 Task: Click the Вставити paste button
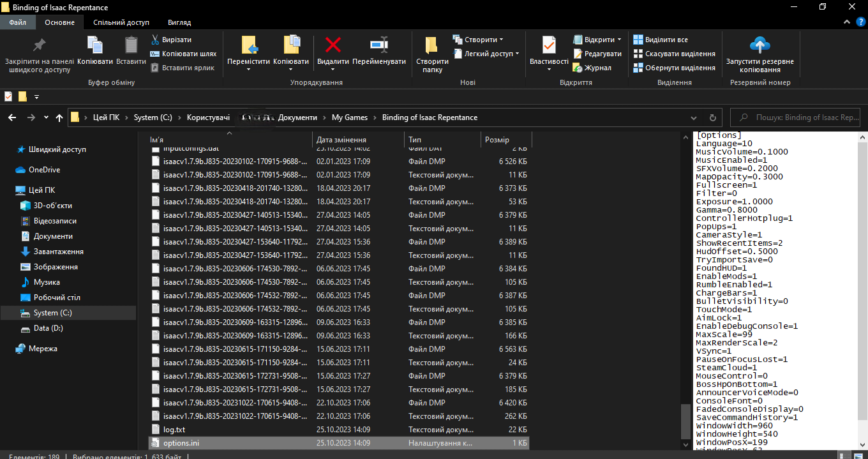pyautogui.click(x=131, y=51)
